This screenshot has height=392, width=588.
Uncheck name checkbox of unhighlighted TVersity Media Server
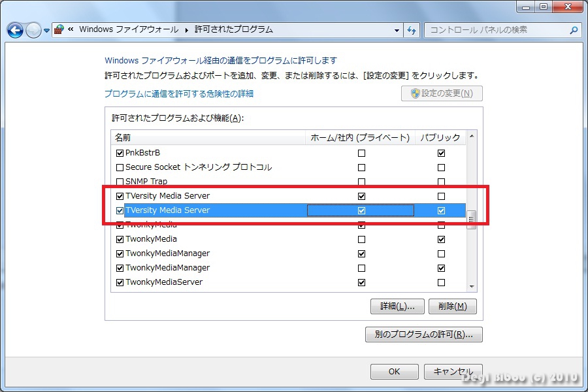click(x=120, y=196)
